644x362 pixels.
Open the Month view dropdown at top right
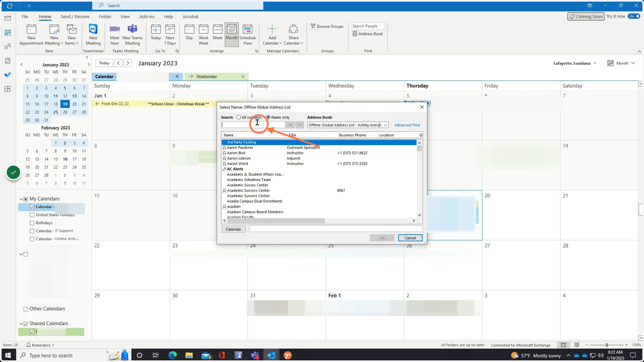621,63
